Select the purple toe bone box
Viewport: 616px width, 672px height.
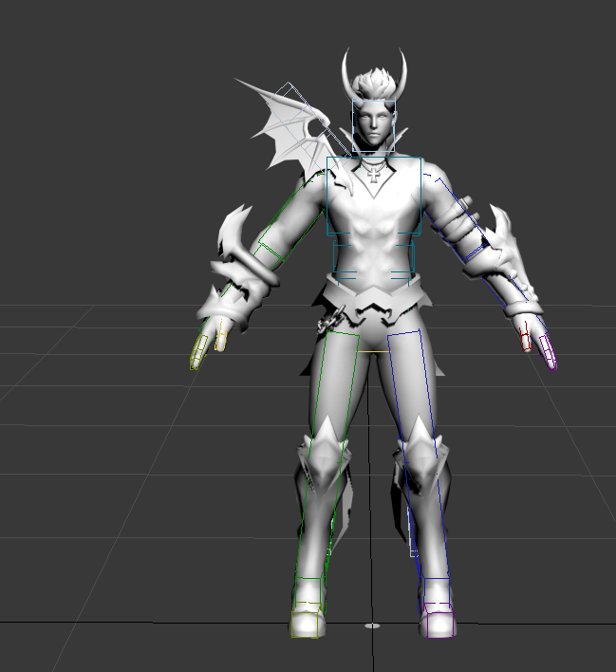(439, 620)
